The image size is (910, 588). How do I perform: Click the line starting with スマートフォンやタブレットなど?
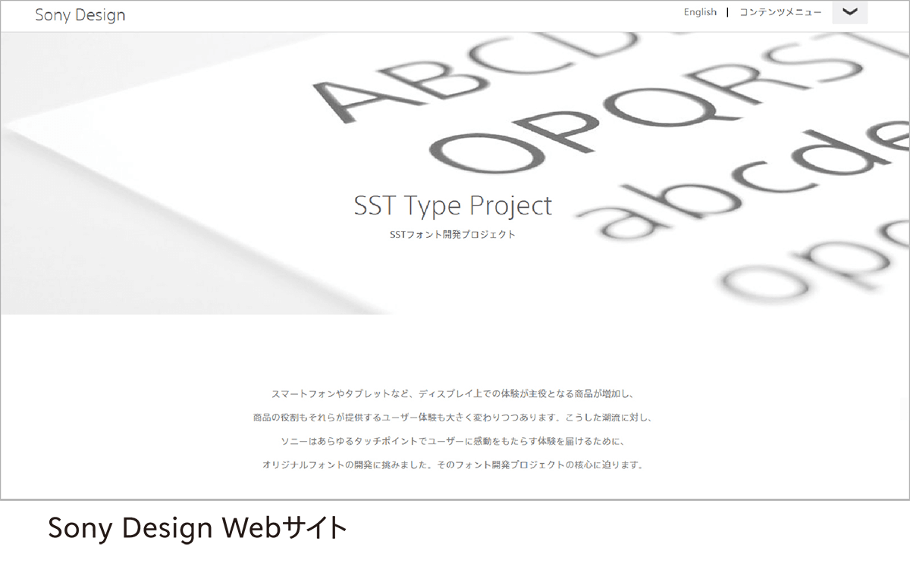(x=453, y=394)
